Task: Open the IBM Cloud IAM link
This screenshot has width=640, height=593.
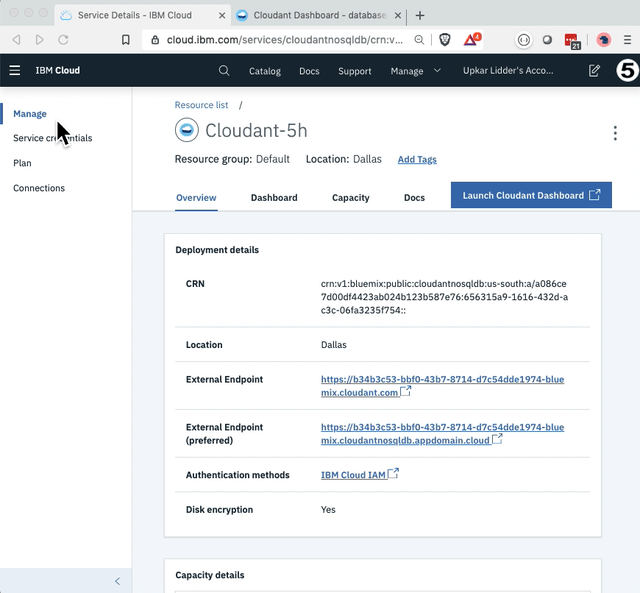Action: tap(353, 475)
